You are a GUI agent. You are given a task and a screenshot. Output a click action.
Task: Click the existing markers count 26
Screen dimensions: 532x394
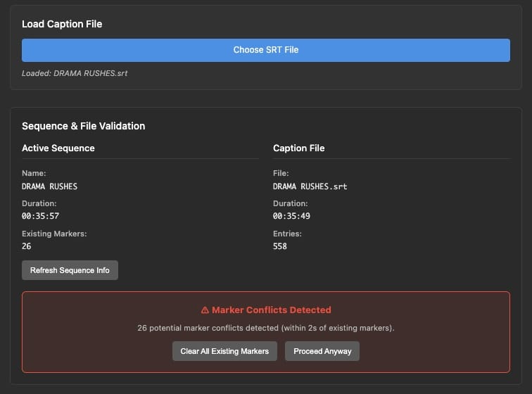click(x=27, y=246)
